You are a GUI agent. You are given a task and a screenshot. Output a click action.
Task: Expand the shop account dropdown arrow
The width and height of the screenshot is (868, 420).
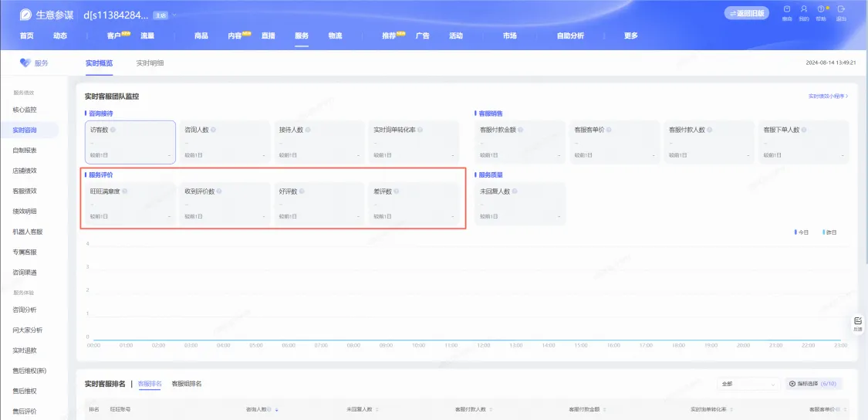(x=174, y=15)
